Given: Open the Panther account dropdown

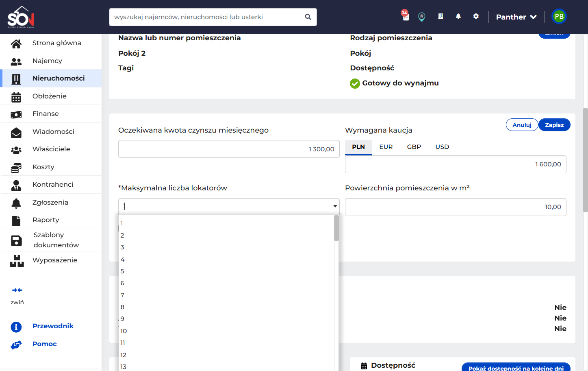Looking at the screenshot, I should point(516,17).
